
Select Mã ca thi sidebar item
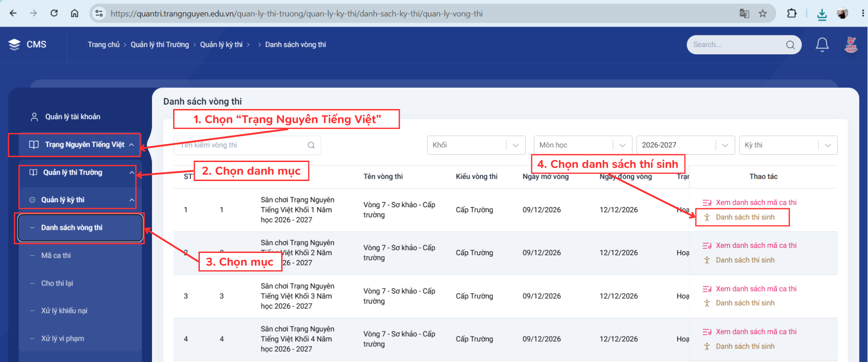point(56,256)
